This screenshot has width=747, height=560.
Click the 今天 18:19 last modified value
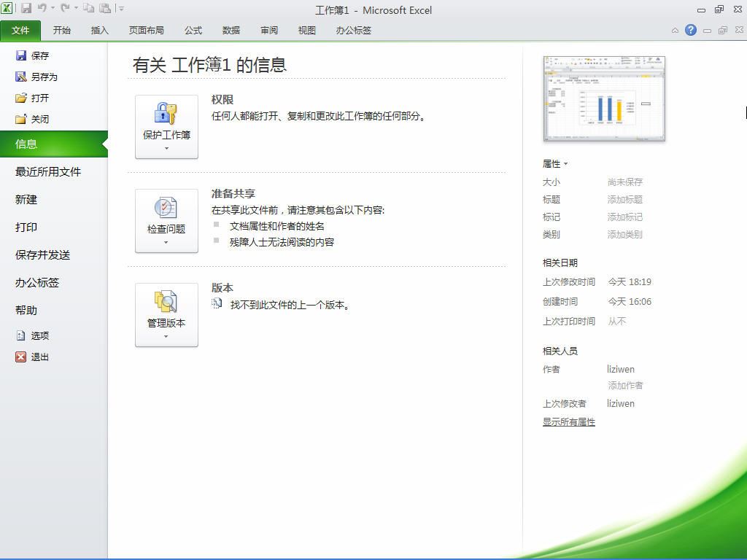click(630, 282)
